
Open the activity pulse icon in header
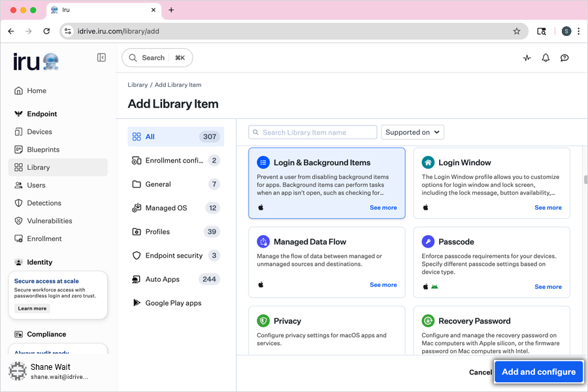(527, 57)
